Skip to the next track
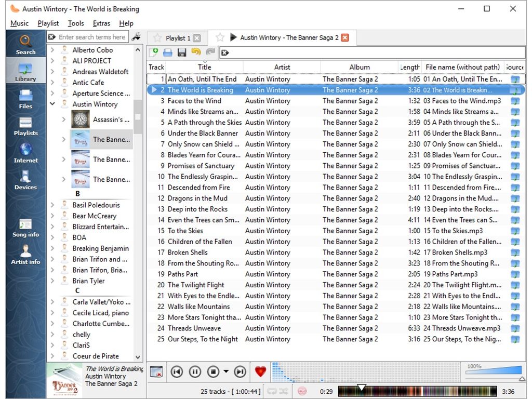The width and height of the screenshot is (532, 399). pyautogui.click(x=240, y=371)
